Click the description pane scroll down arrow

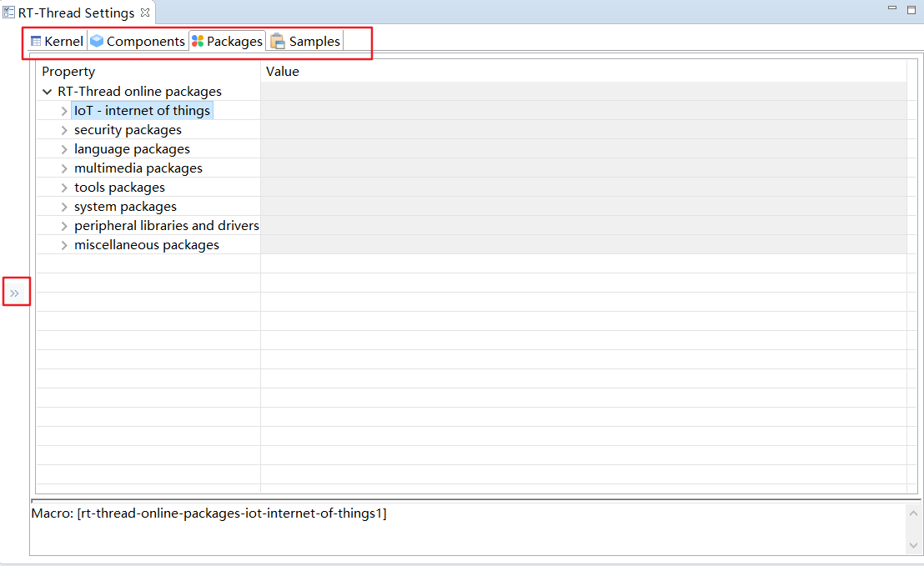[x=913, y=545]
